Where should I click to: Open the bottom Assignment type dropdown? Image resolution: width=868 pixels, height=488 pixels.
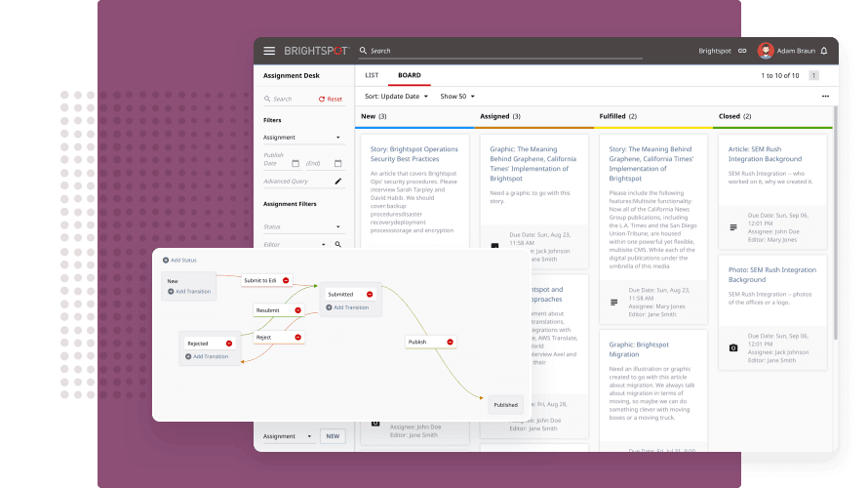288,436
